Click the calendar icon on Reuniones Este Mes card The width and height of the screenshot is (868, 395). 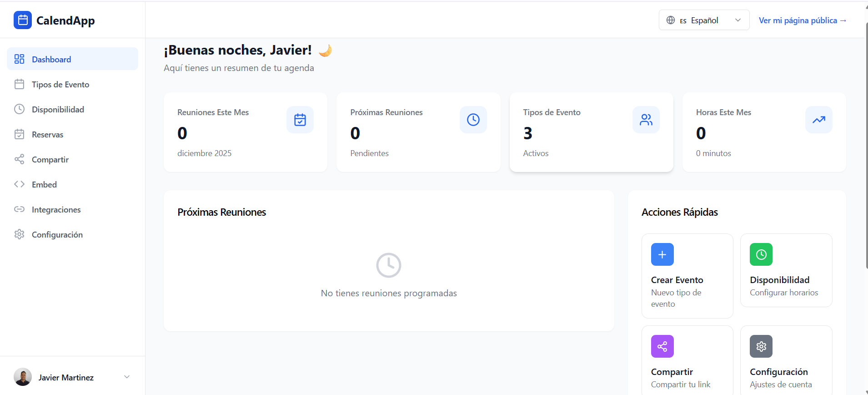coord(300,120)
